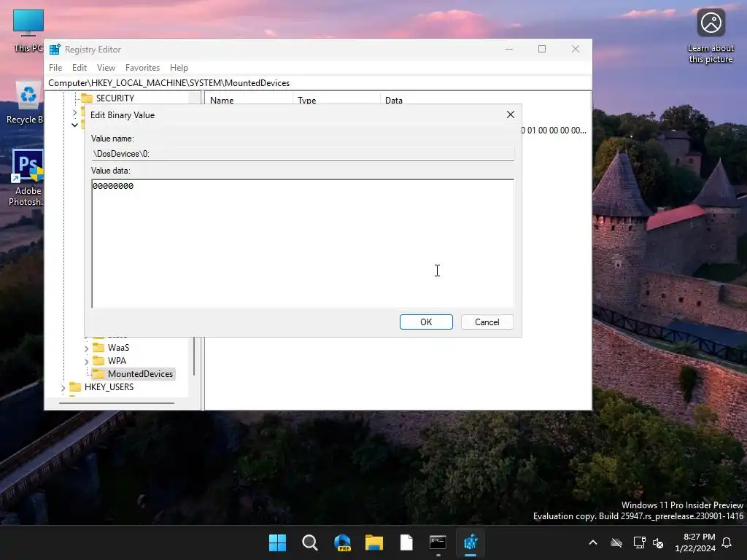Expand the WPA key

tap(86, 362)
